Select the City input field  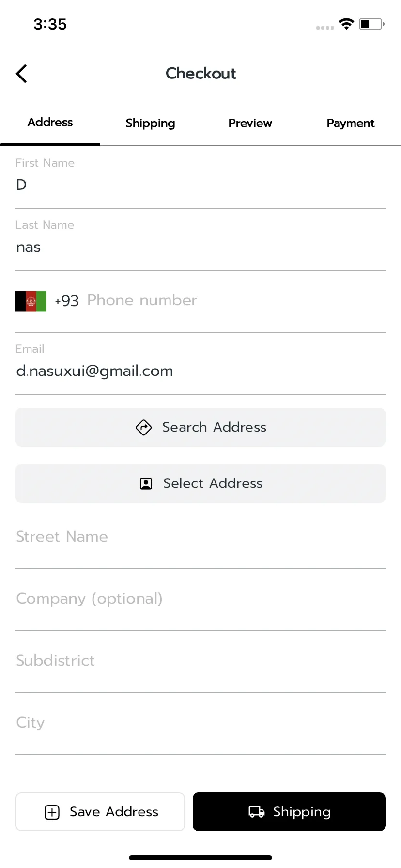pyautogui.click(x=200, y=724)
